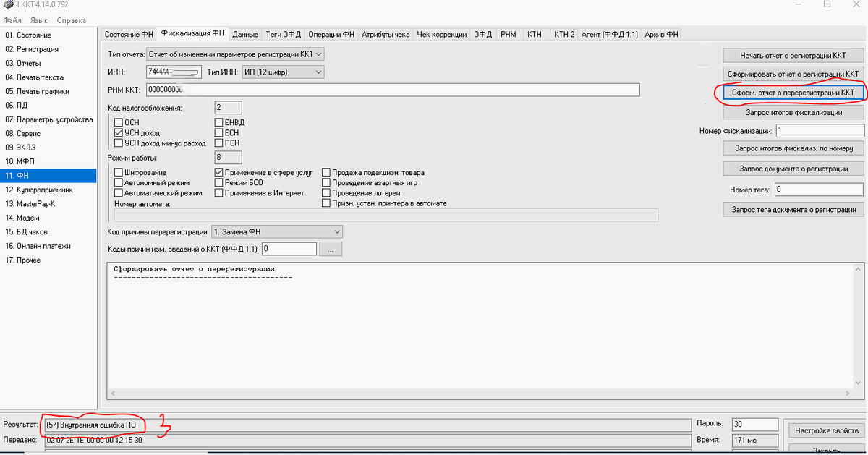This screenshot has height=455, width=868.
Task: Switch to the Атрибуты чека tab
Action: [386, 34]
